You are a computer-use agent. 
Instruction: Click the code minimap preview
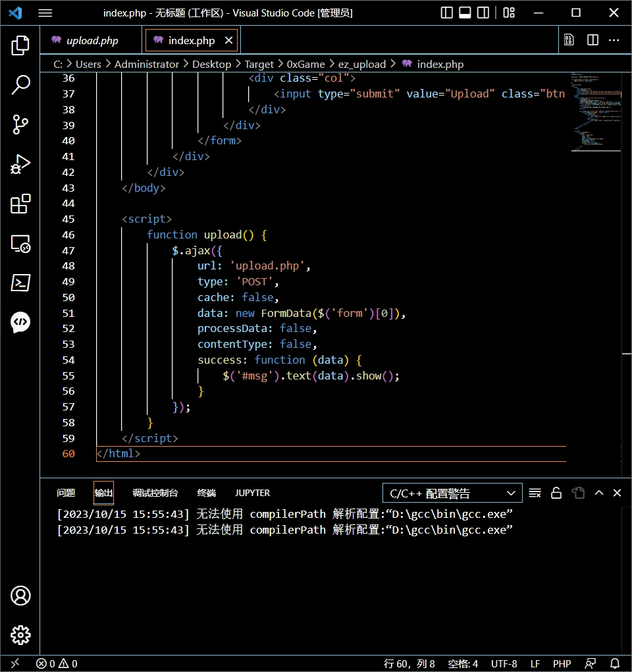595,112
